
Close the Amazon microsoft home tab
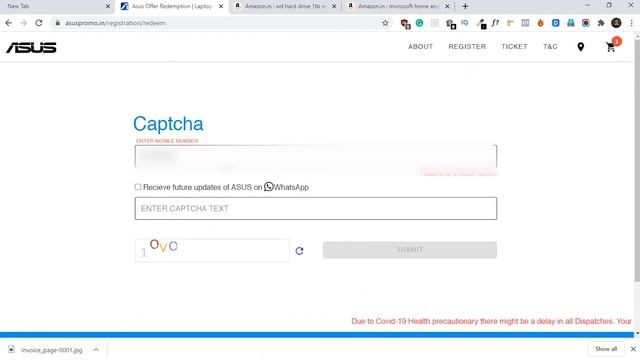447,7
